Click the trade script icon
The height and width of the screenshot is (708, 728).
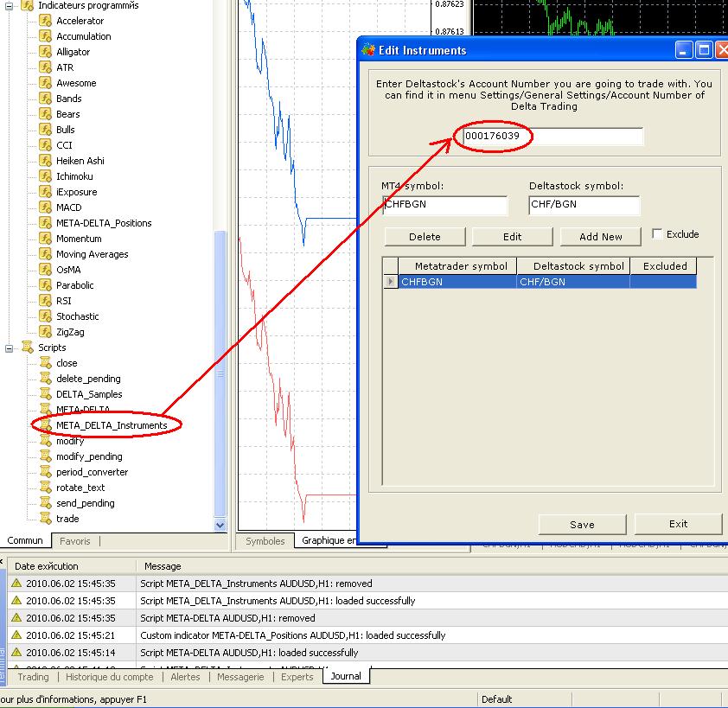point(46,519)
